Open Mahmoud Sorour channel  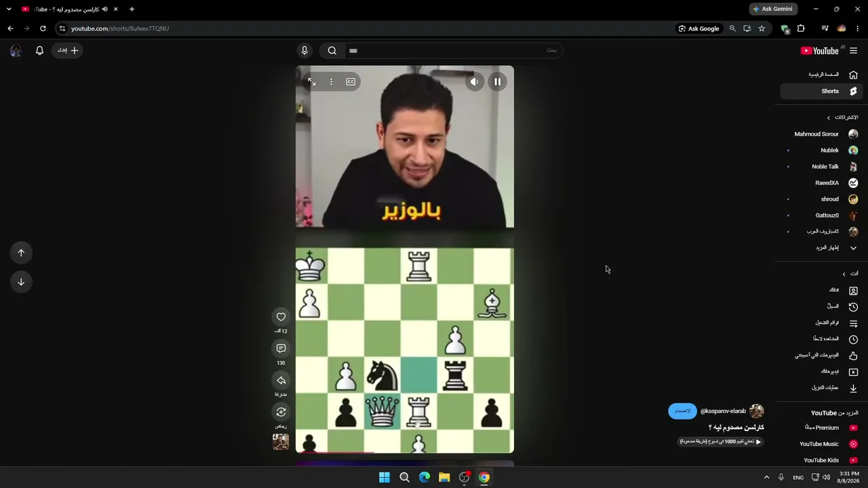821,134
